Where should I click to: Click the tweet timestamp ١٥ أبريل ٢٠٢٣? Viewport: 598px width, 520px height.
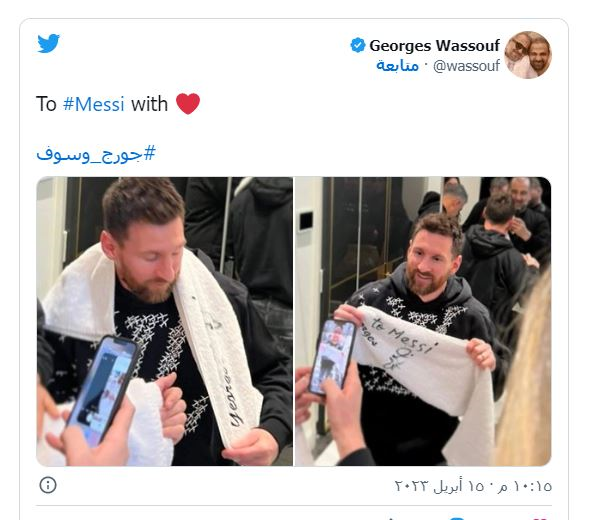point(473,486)
